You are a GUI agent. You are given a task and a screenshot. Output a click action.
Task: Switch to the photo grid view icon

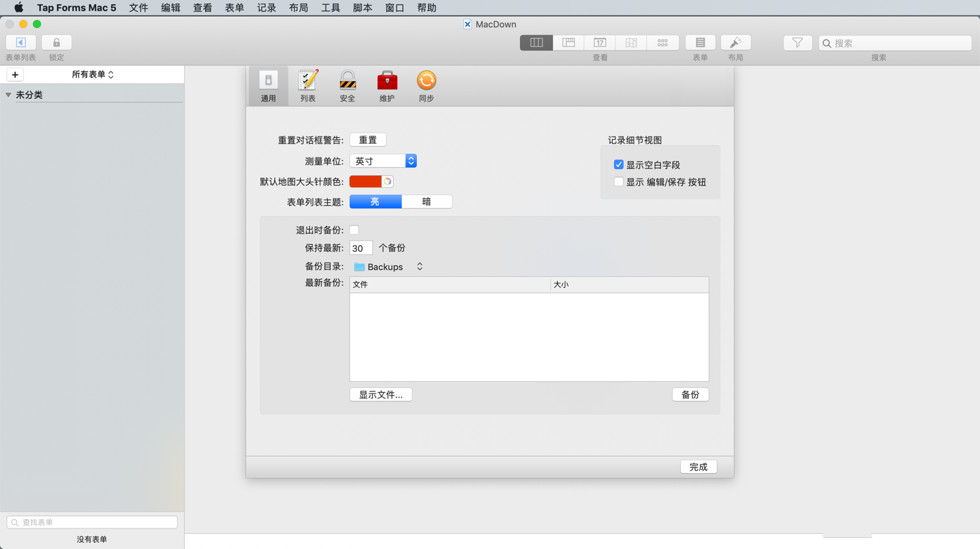tap(662, 42)
